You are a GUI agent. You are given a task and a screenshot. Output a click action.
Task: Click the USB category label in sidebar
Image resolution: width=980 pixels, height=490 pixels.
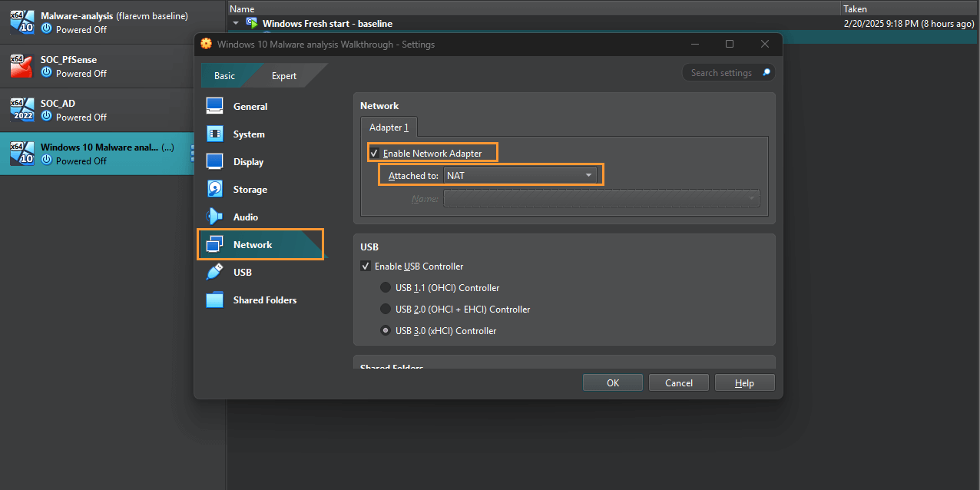pos(243,273)
